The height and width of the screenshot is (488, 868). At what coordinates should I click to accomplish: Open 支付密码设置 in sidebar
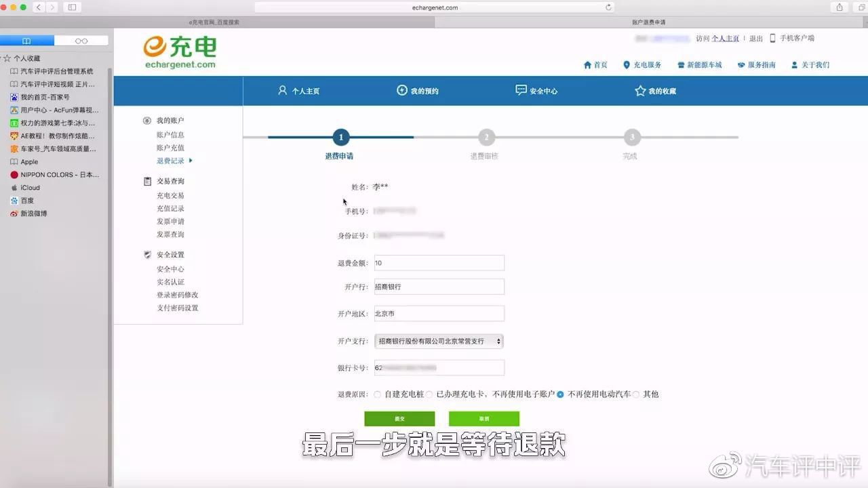[178, 308]
